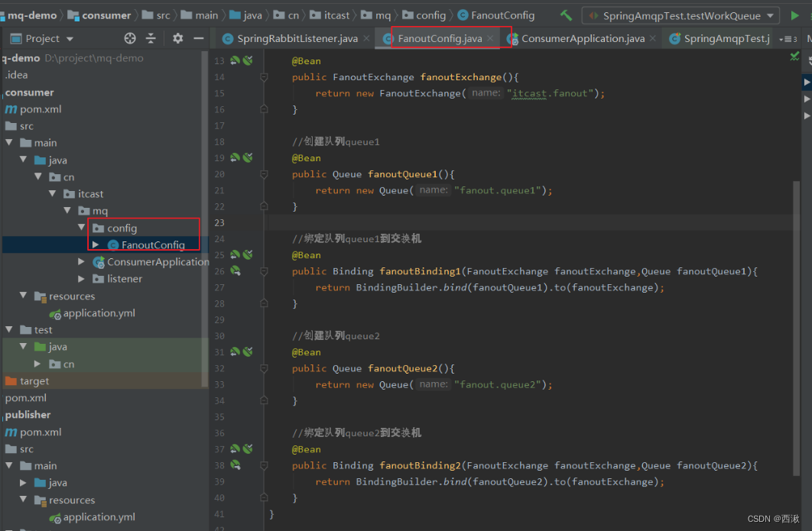Run the selected configuration with the green arrow
812x531 pixels.
[794, 15]
